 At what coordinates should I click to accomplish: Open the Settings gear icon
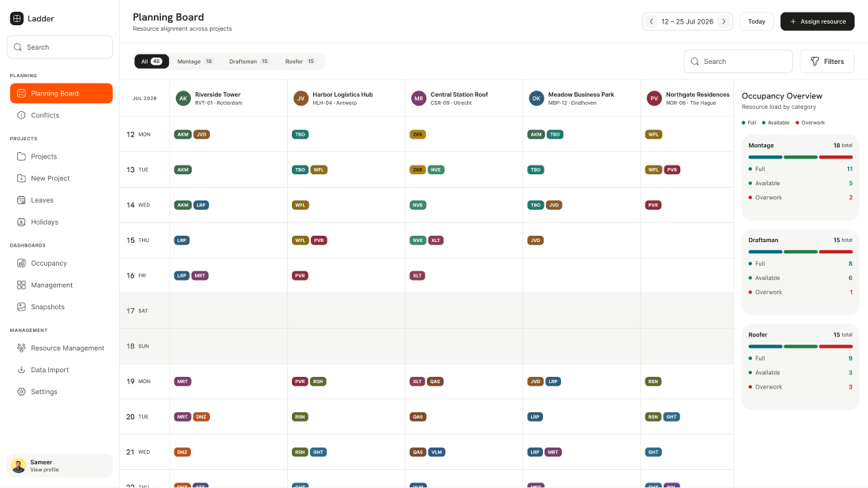click(21, 392)
